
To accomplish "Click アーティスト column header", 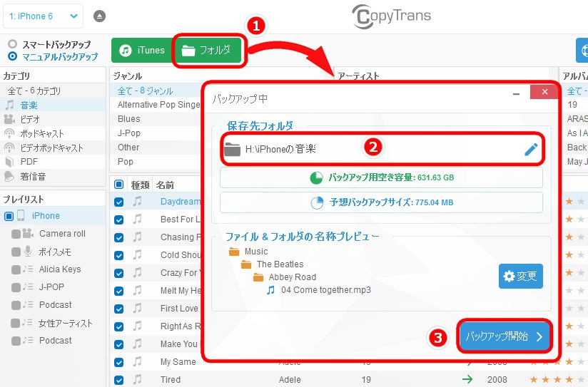I will point(358,76).
